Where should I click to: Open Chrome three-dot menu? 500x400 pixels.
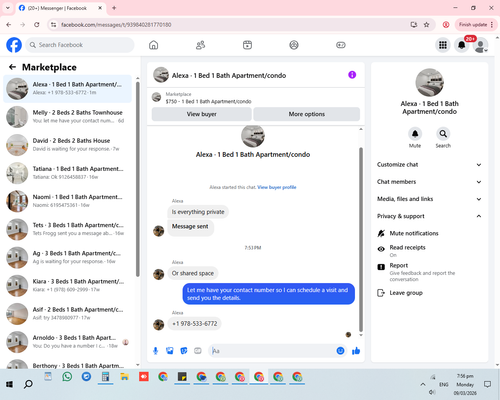pyautogui.click(x=492, y=24)
